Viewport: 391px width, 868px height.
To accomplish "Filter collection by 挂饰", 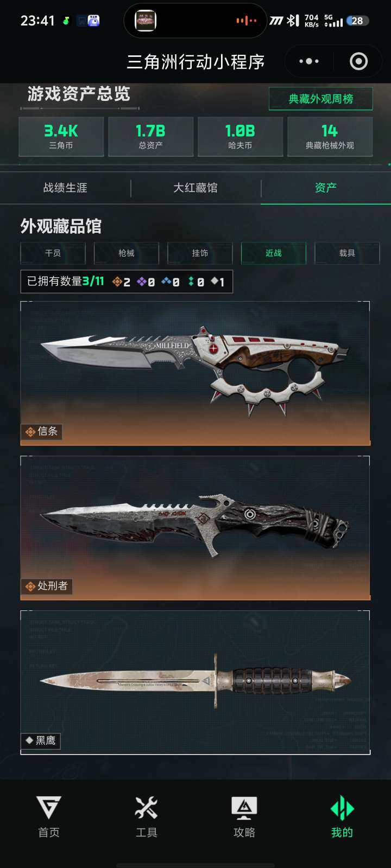I will (200, 253).
